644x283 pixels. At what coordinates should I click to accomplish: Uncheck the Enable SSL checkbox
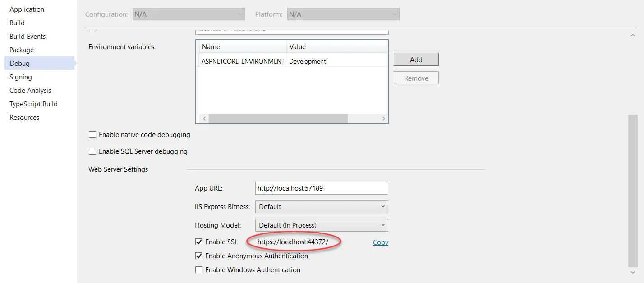tap(199, 242)
